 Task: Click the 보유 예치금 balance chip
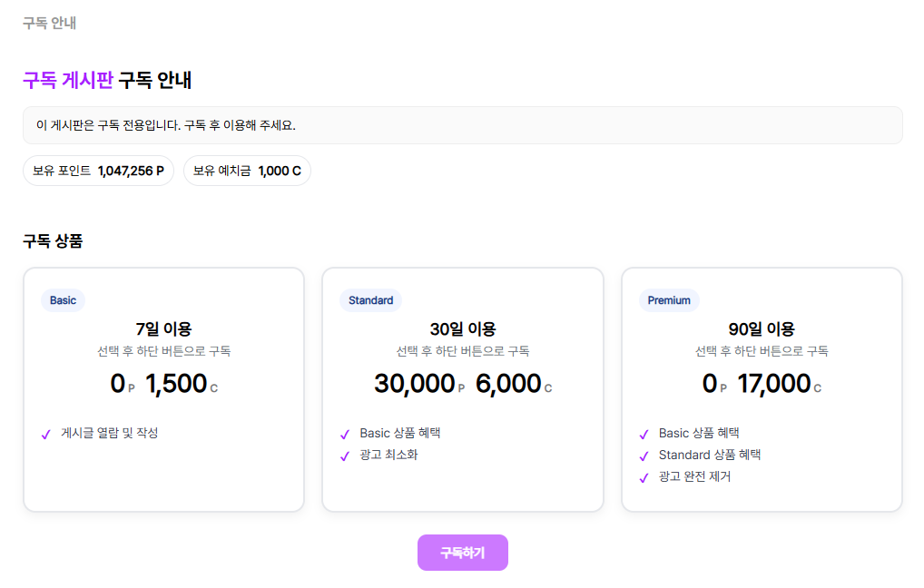tap(247, 171)
